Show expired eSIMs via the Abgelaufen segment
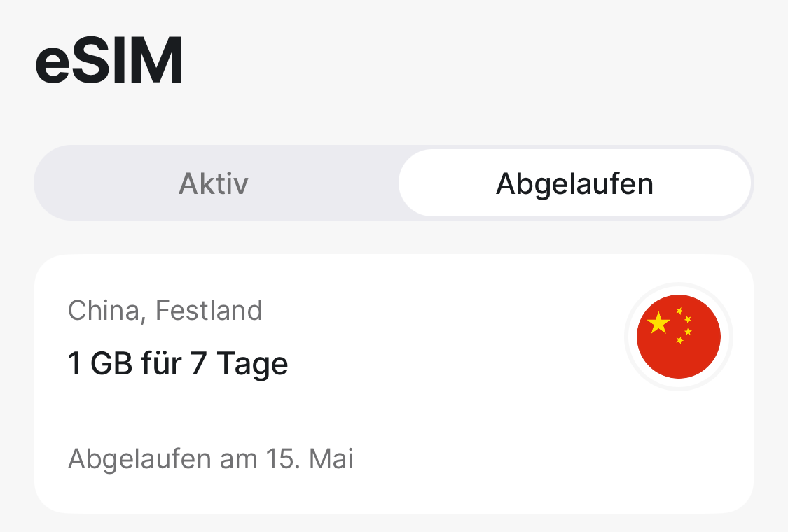Screen dimensions: 788x532 pyautogui.click(x=574, y=183)
